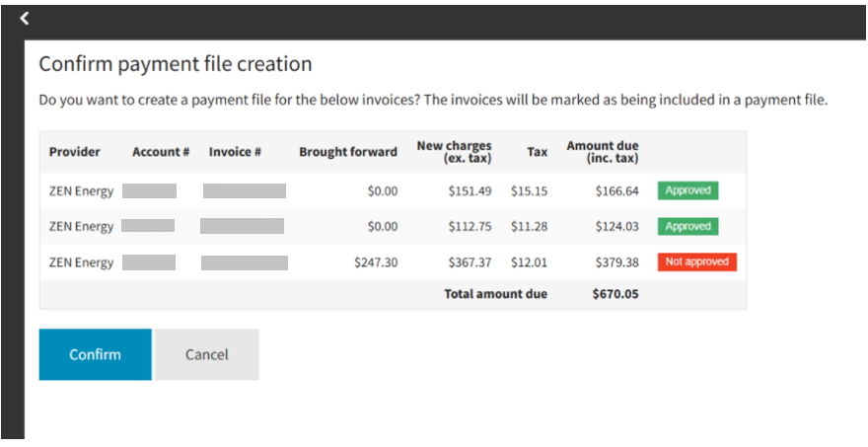
Task: Click the back arrow chevron
Action: click(25, 18)
